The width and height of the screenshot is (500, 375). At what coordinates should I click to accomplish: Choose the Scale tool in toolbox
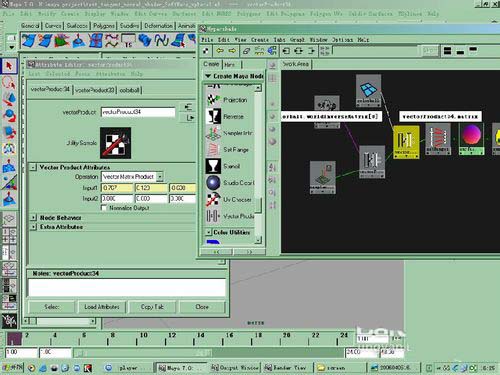[9, 132]
